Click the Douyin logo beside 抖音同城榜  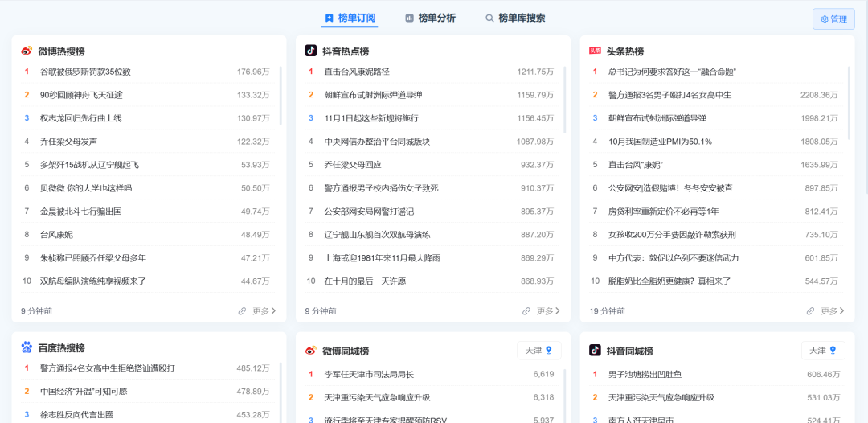click(595, 351)
